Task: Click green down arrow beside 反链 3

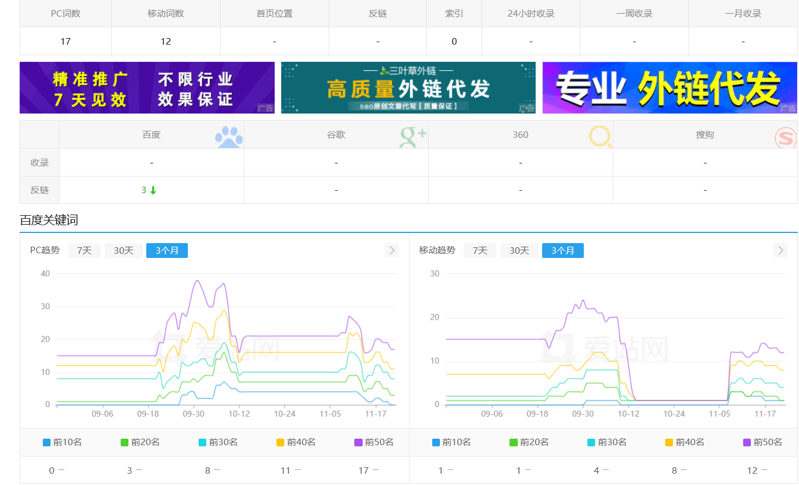Action: 153,191
